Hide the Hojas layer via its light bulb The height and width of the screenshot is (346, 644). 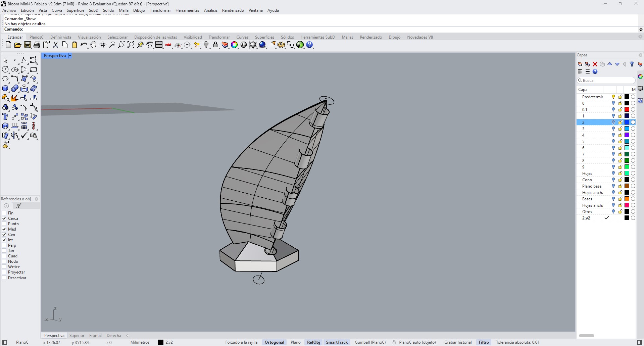tap(613, 174)
